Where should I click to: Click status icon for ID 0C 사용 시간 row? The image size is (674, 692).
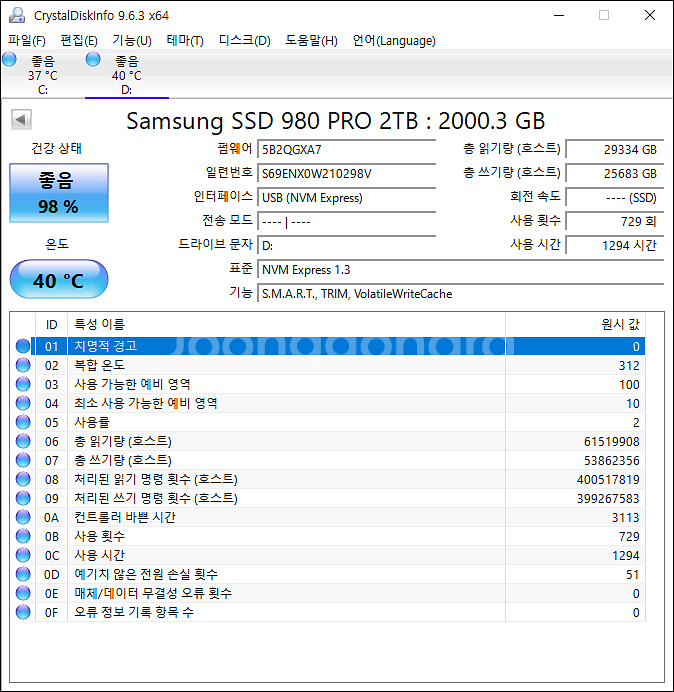(x=23, y=555)
